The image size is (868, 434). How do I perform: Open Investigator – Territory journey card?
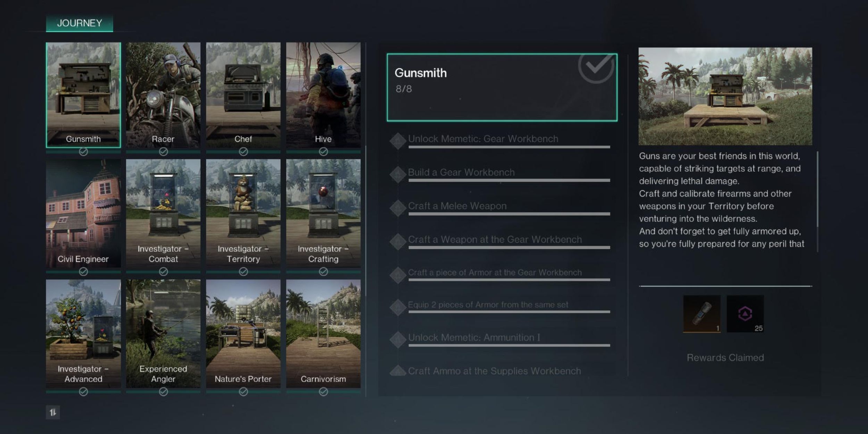(x=243, y=213)
